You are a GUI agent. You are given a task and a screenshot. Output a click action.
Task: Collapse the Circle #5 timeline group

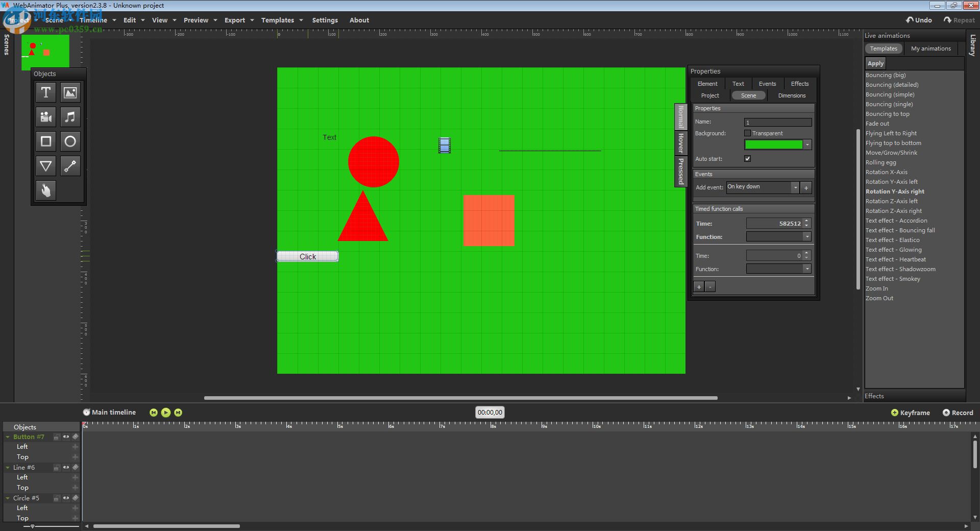click(7, 498)
